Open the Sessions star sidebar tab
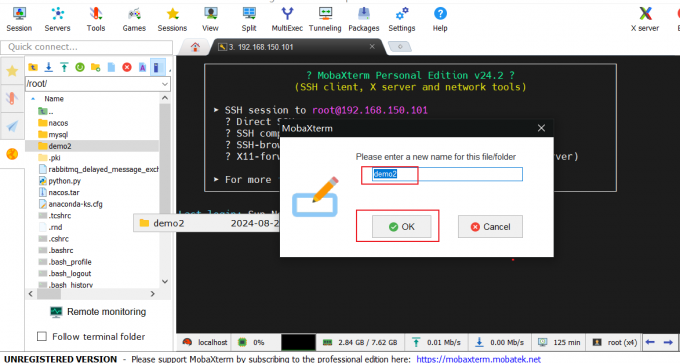 point(12,71)
